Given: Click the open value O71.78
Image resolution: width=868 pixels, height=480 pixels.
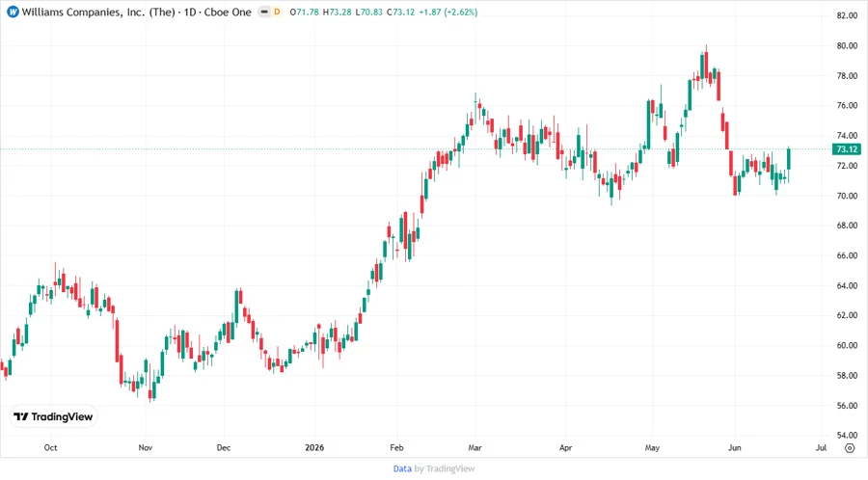Looking at the screenshot, I should pos(304,12).
